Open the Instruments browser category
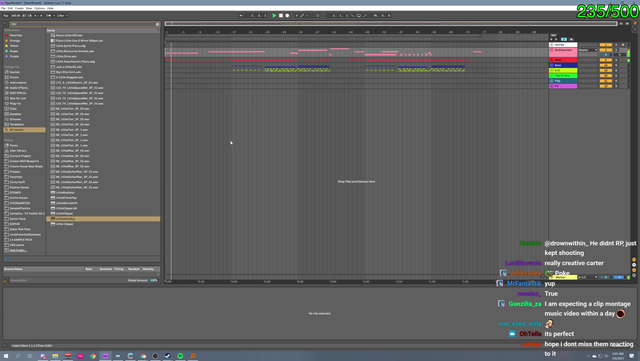Image resolution: width=640 pixels, height=361 pixels. [x=17, y=82]
